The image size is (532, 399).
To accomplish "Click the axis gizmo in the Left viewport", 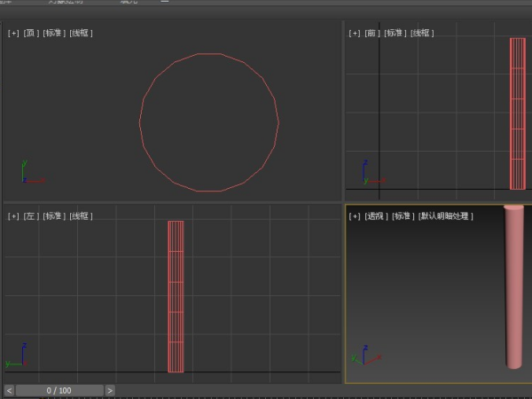I will click(x=16, y=355).
